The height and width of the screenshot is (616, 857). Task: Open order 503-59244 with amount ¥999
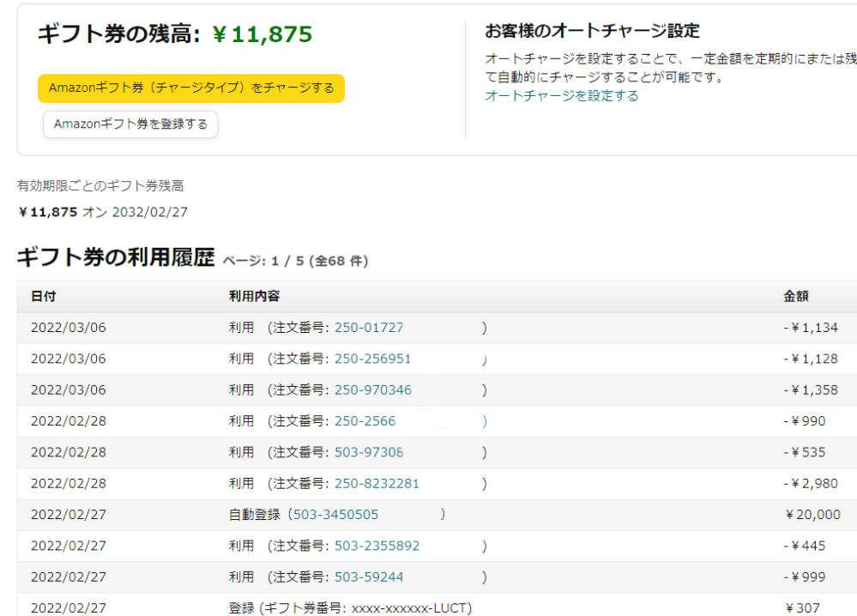tap(368, 577)
